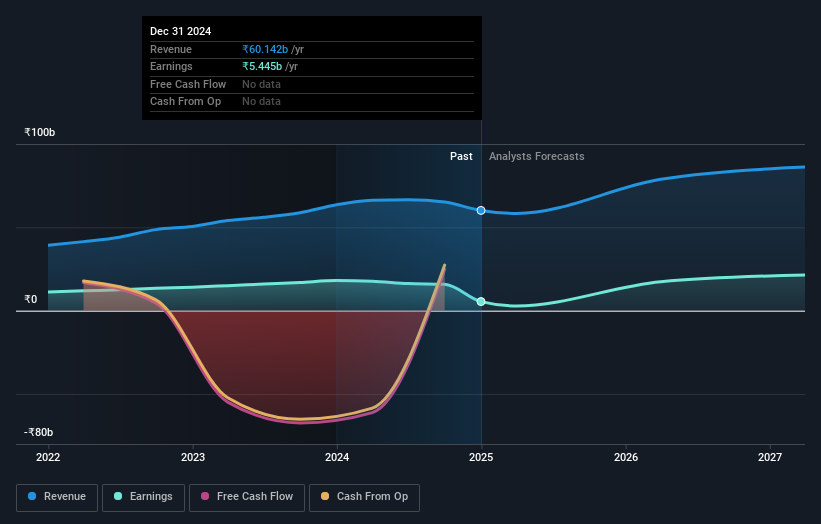Click the ₹100b y-axis label
The image size is (821, 524).
[39, 132]
